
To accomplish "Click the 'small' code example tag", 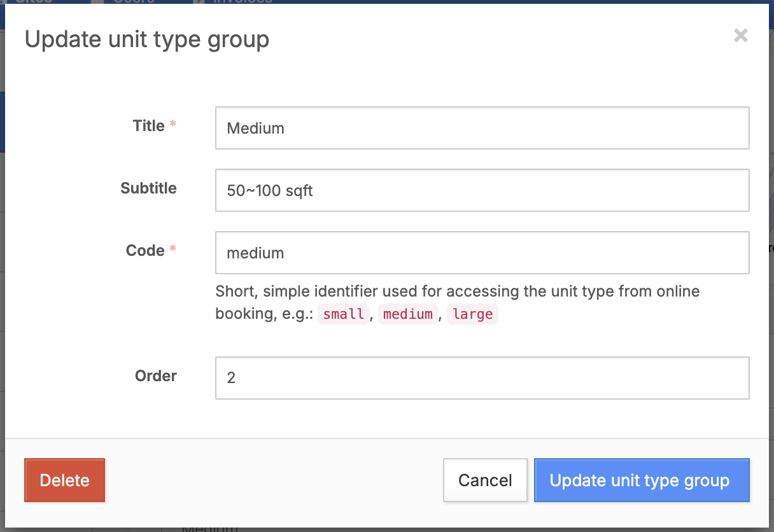I will tap(344, 314).
